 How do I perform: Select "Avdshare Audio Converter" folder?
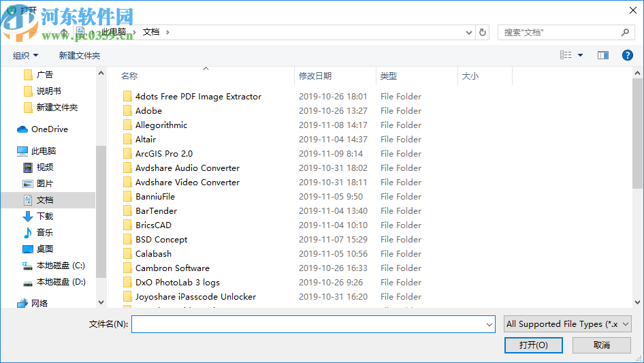187,168
